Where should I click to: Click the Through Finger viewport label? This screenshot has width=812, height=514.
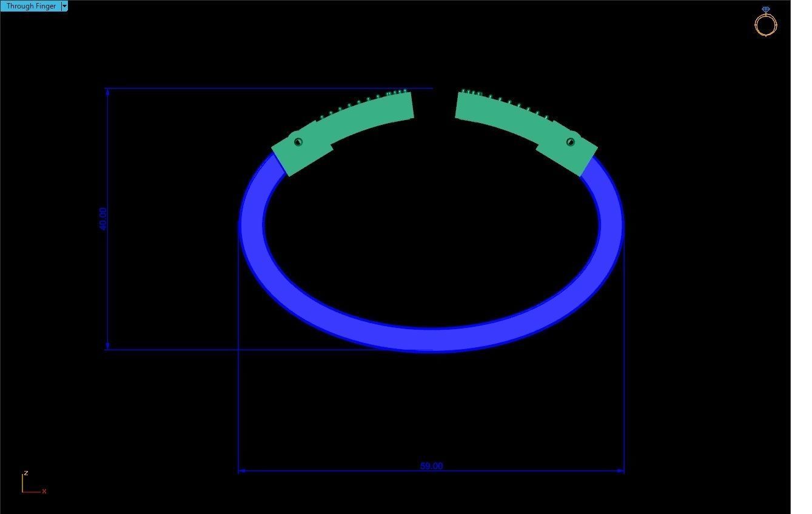click(30, 6)
